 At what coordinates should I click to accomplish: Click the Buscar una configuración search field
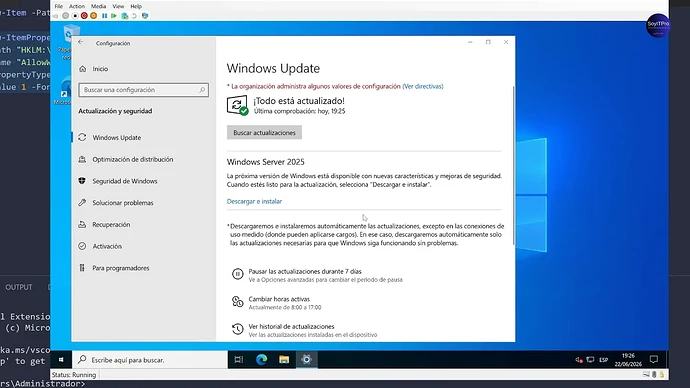(143, 90)
